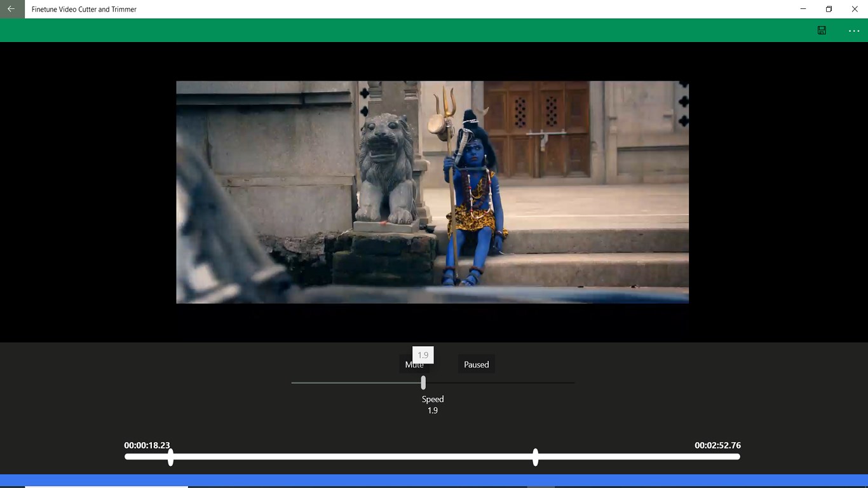Click the speed slider track's right end
The image size is (868, 488).
(x=571, y=383)
